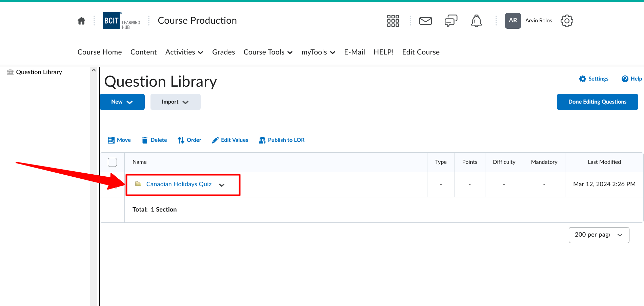Open admin tools gear icon
Screen dimensions: 644x306
(567, 21)
